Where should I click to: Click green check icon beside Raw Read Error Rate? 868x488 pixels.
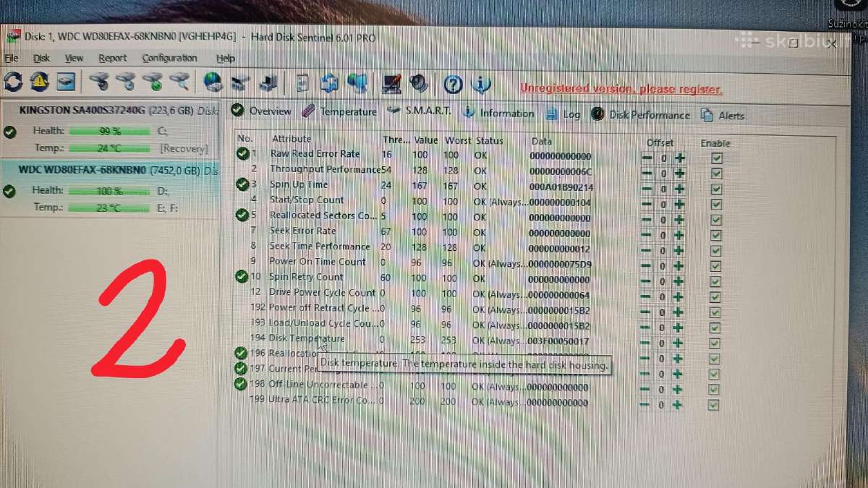click(243, 153)
